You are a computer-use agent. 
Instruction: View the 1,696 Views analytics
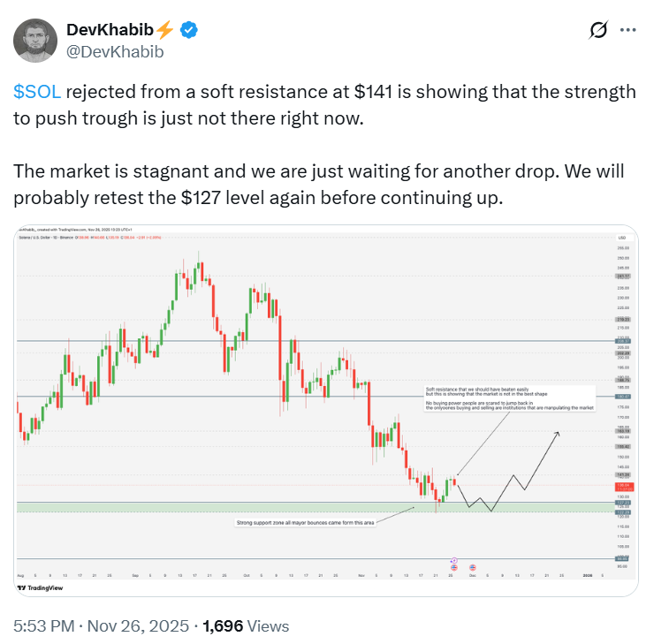[x=246, y=626]
